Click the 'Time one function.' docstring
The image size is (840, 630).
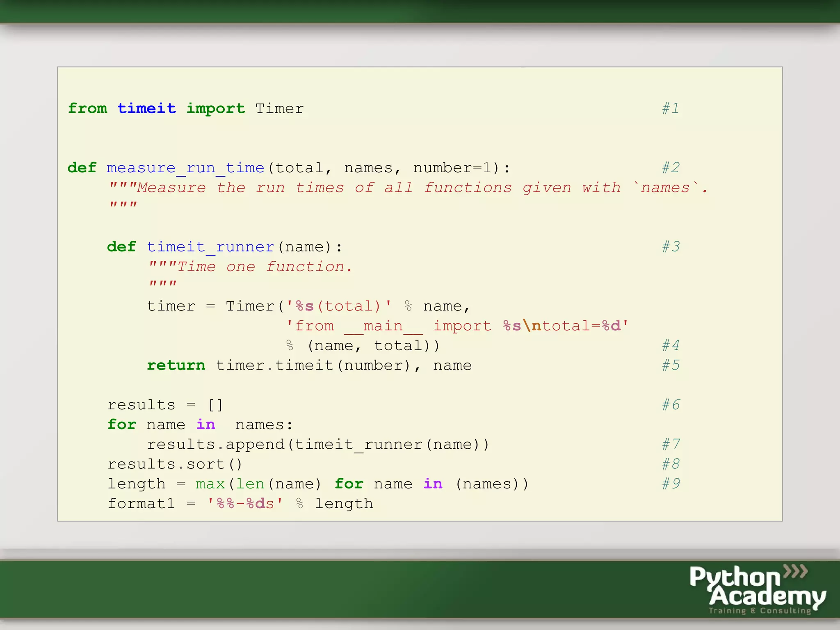coord(250,267)
